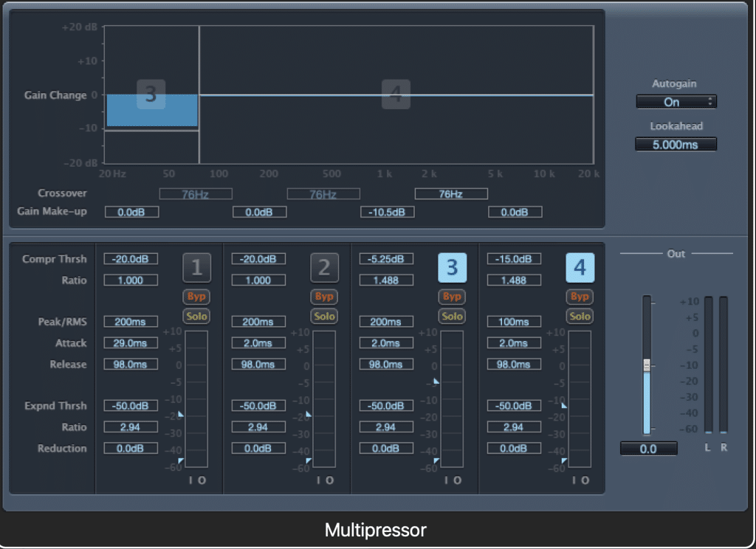This screenshot has height=549, width=756.
Task: Bypass band 3 with its Byp button
Action: tap(453, 297)
